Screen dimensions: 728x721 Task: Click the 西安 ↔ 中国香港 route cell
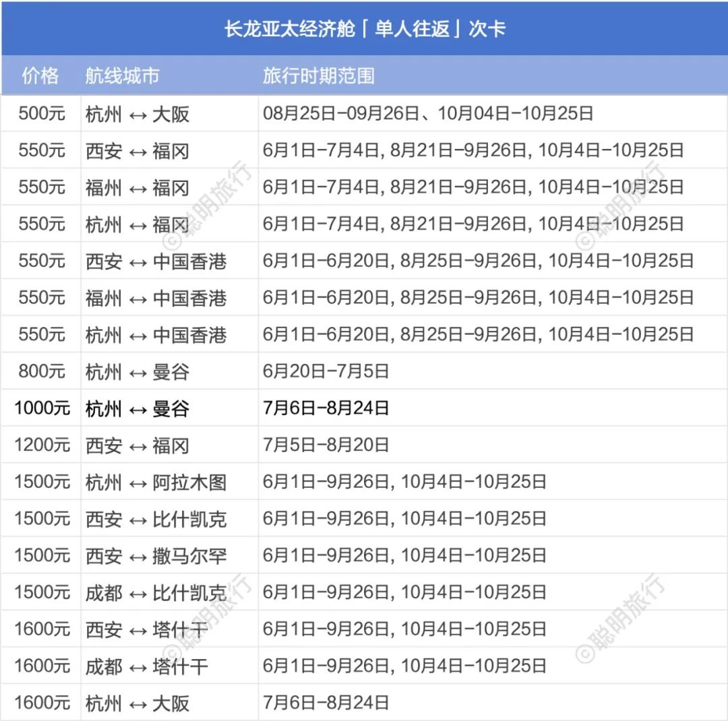[x=156, y=261]
